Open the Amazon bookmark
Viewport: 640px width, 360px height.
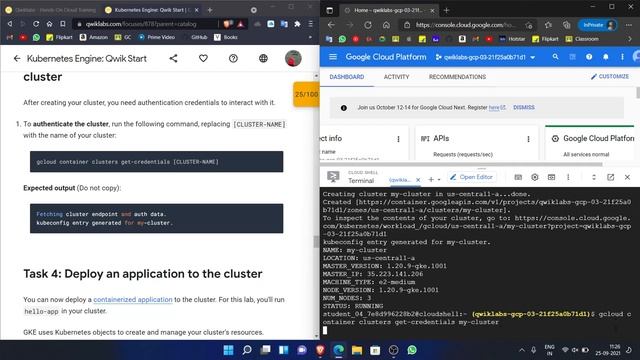click(x=94, y=37)
